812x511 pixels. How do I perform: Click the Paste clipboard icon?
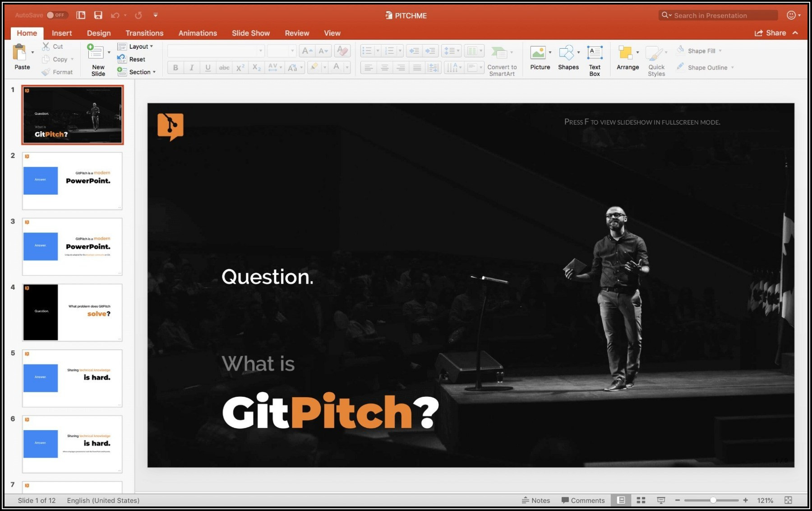click(19, 52)
